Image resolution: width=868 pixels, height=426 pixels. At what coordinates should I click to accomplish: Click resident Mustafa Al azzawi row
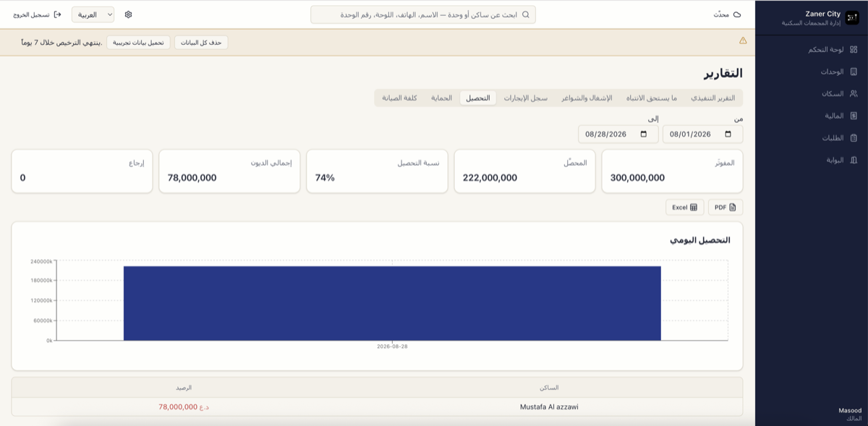(x=377, y=407)
